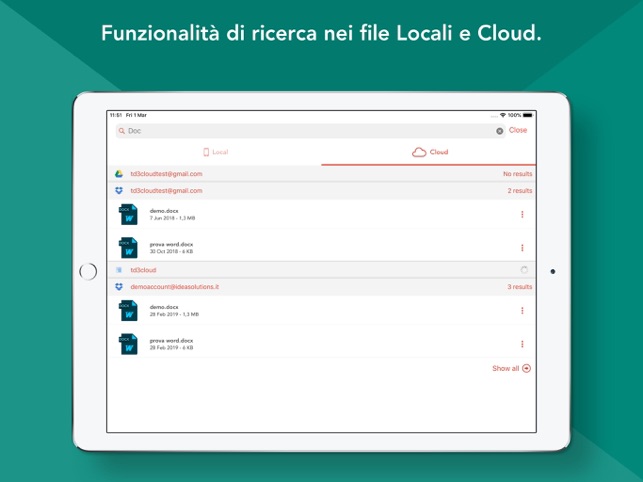
Task: Click the Word icon of demo.docx from 7 Jun 2018
Action: (128, 214)
